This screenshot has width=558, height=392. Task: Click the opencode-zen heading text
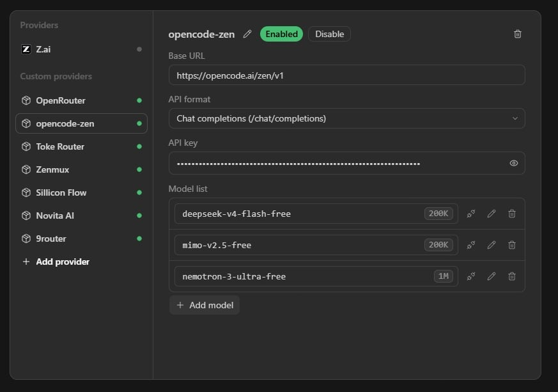tap(201, 35)
